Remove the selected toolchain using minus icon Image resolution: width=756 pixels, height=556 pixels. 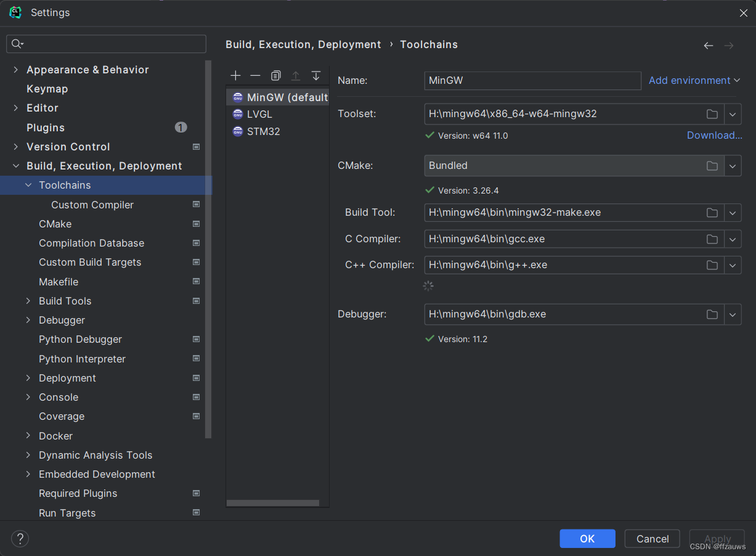pyautogui.click(x=255, y=75)
